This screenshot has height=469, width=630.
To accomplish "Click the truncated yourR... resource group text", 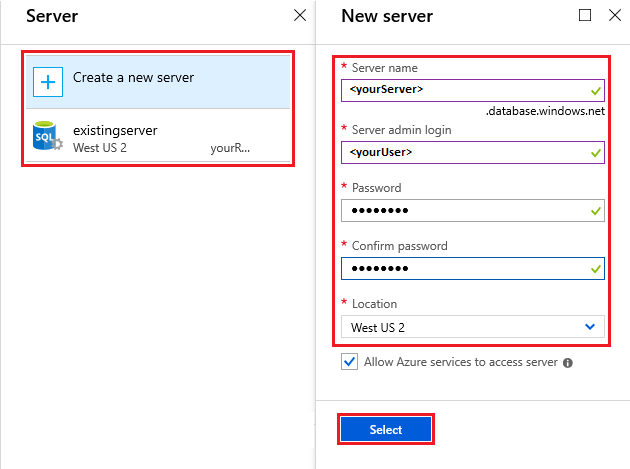I will pyautogui.click(x=230, y=148).
